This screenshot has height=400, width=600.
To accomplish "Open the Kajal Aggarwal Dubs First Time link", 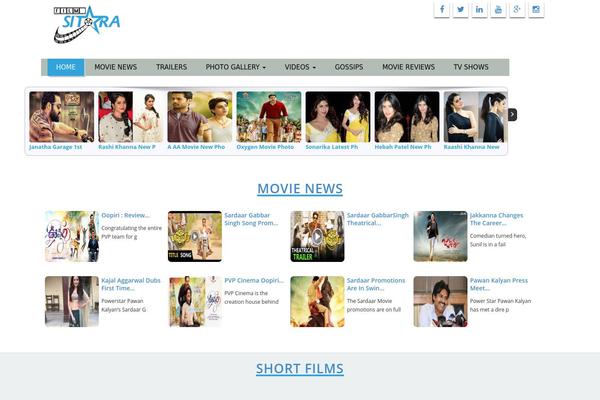I will tap(131, 284).
